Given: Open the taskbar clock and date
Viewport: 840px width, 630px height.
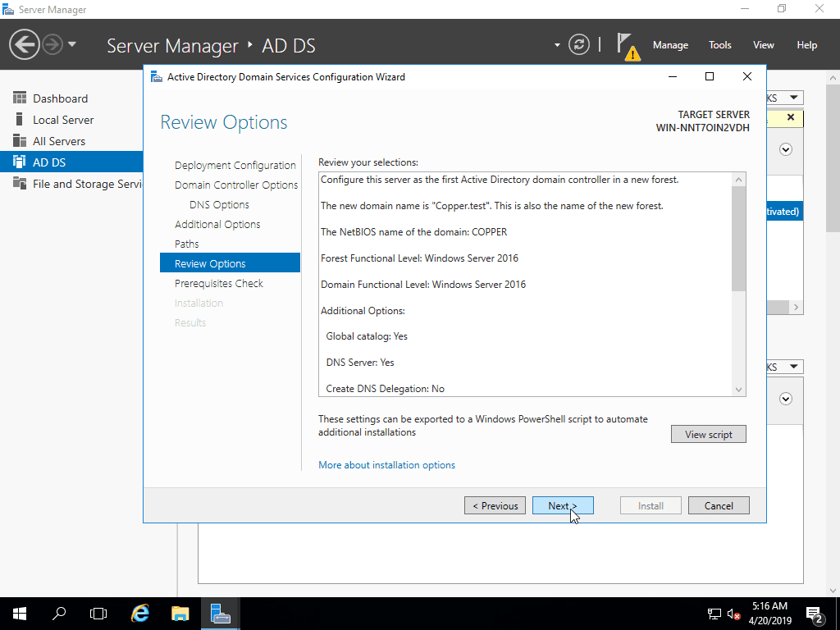Looking at the screenshot, I should click(769, 614).
